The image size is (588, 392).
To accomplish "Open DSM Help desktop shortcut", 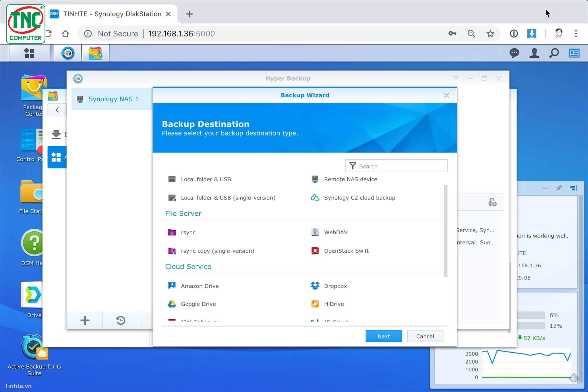I will 32,248.
